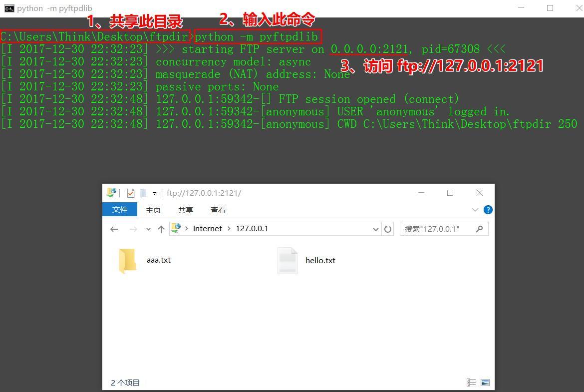Image resolution: width=584 pixels, height=392 pixels.
Task: Select the aaa.txt name label
Action: coord(159,260)
